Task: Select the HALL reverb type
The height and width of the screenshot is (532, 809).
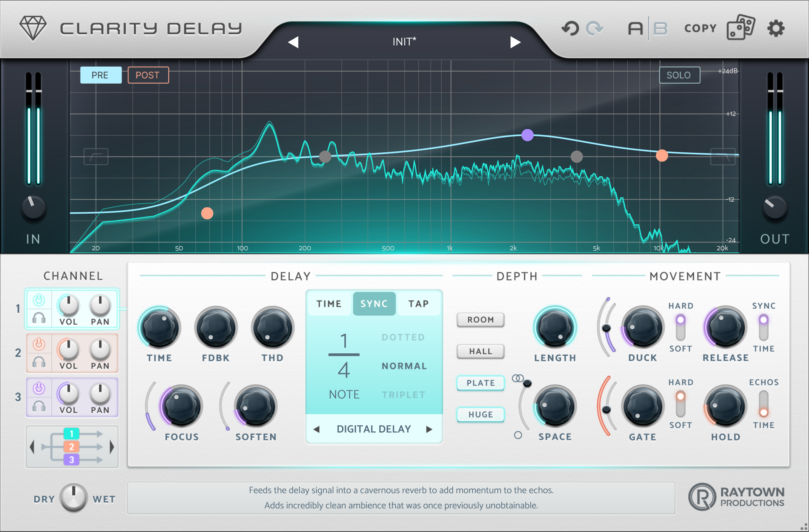Action: (x=480, y=351)
